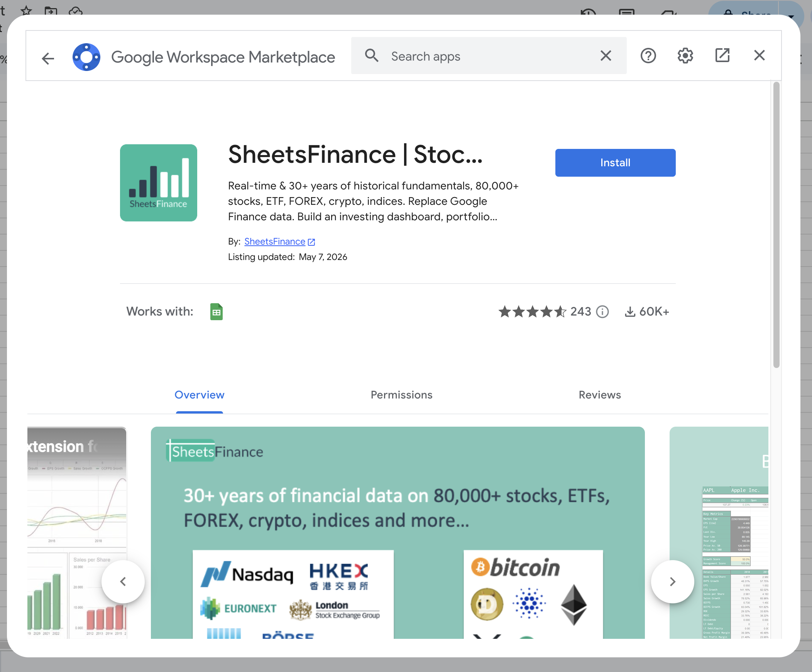Go back with the left arrow icon

click(x=48, y=58)
